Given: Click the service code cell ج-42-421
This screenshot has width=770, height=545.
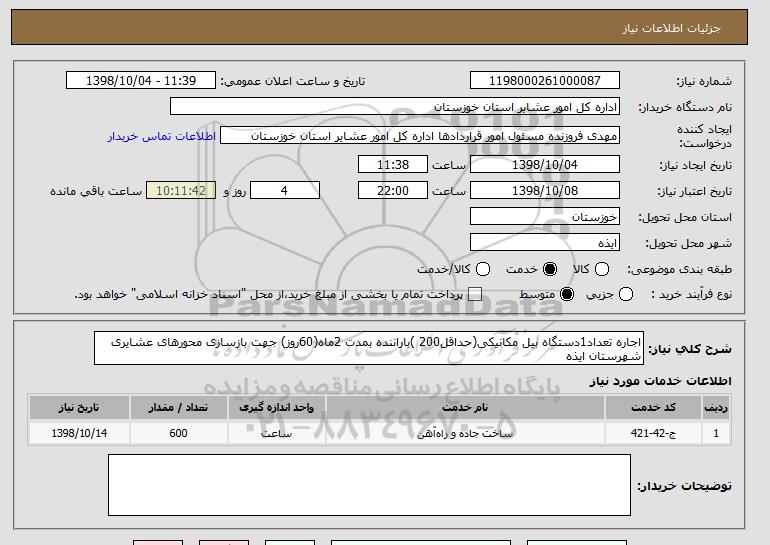Looking at the screenshot, I should point(653,434).
